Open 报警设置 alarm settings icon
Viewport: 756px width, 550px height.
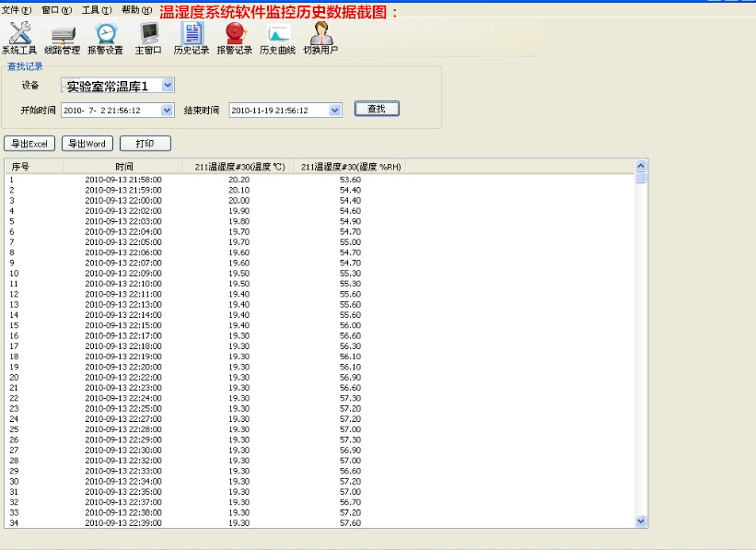point(105,35)
